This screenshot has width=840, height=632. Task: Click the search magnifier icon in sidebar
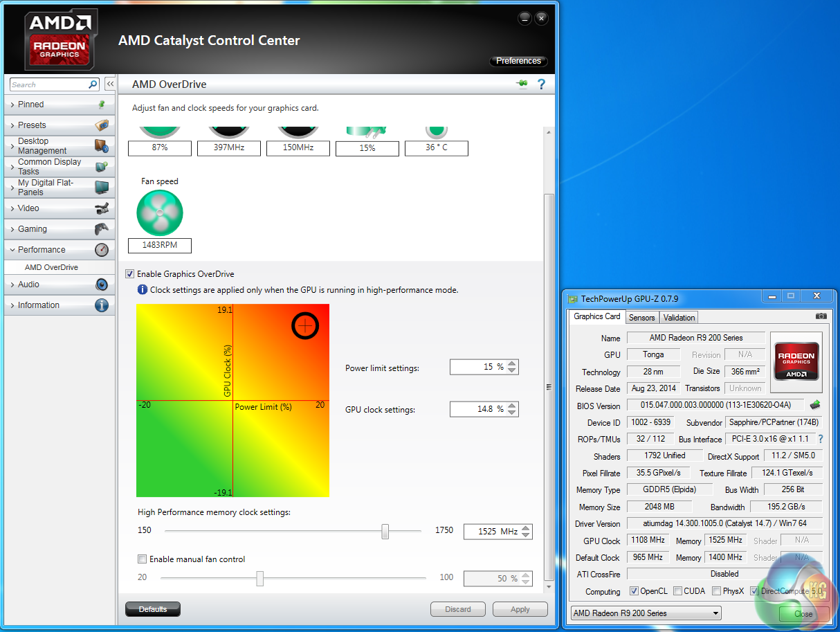pos(93,84)
